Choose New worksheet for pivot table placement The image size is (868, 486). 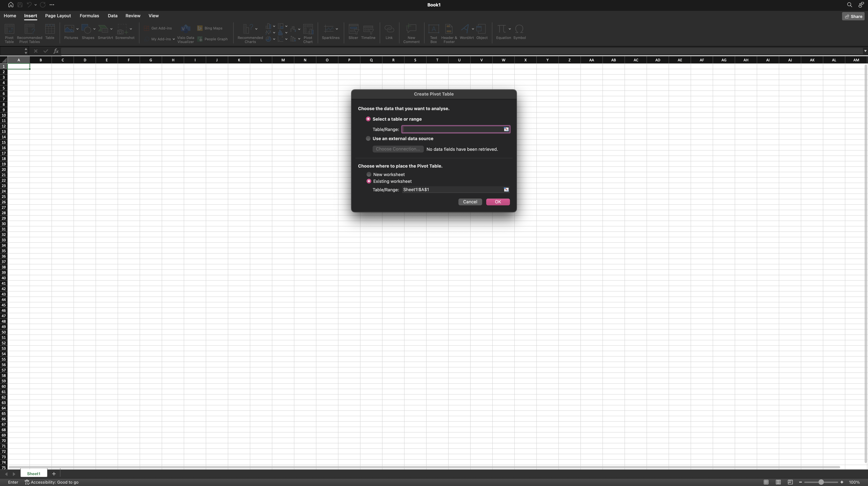[x=369, y=174]
